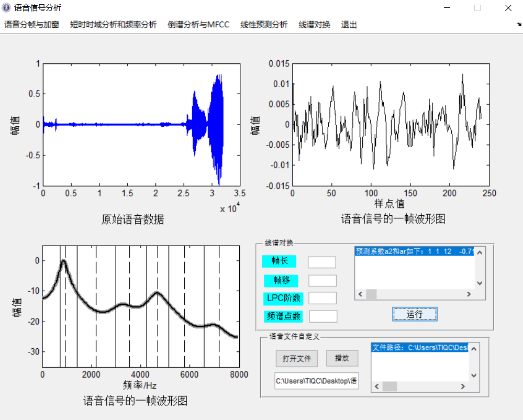
Task: Select the 退出 menu item
Action: point(349,25)
